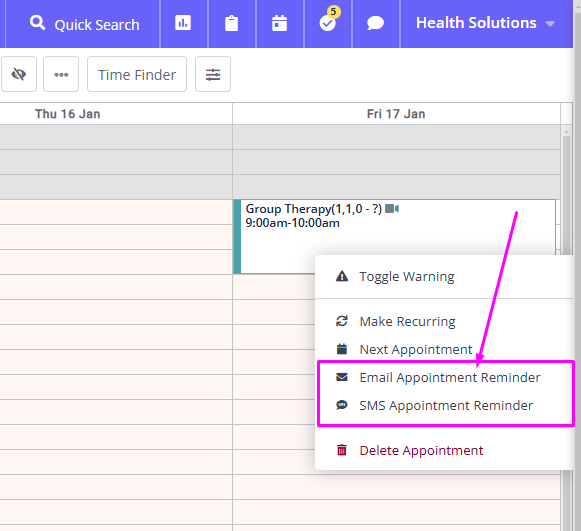The height and width of the screenshot is (531, 581).
Task: Toggle the crossed-out eye visibility button
Action: click(x=19, y=74)
